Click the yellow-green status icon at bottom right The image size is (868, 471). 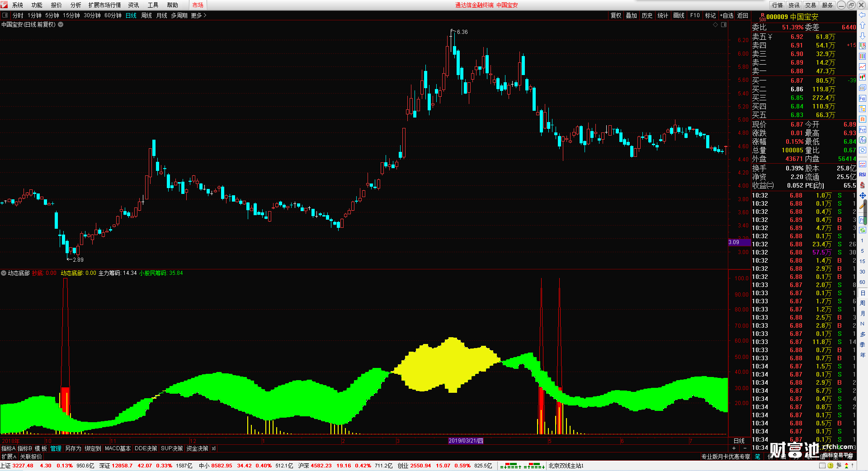point(830,466)
